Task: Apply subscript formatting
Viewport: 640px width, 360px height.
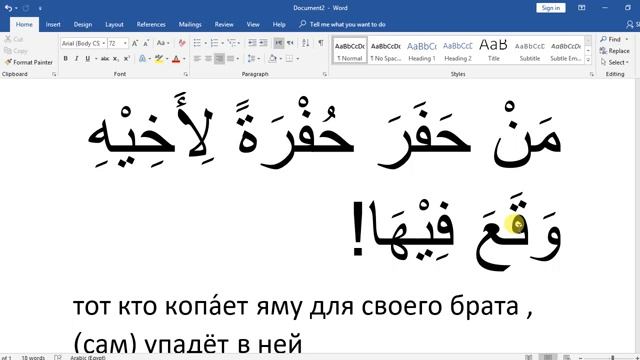Action: [116, 59]
